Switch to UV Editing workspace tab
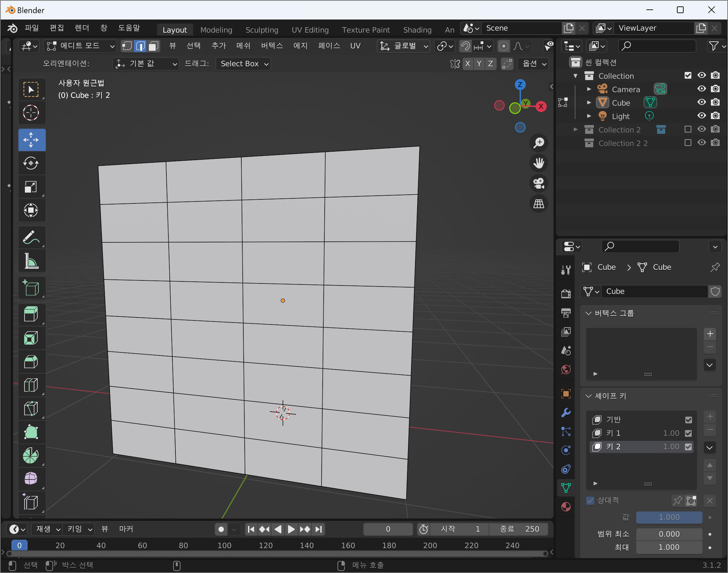 [310, 30]
